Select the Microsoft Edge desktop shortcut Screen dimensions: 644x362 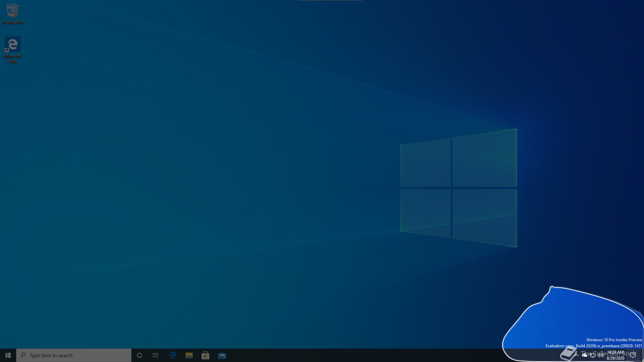(x=12, y=50)
